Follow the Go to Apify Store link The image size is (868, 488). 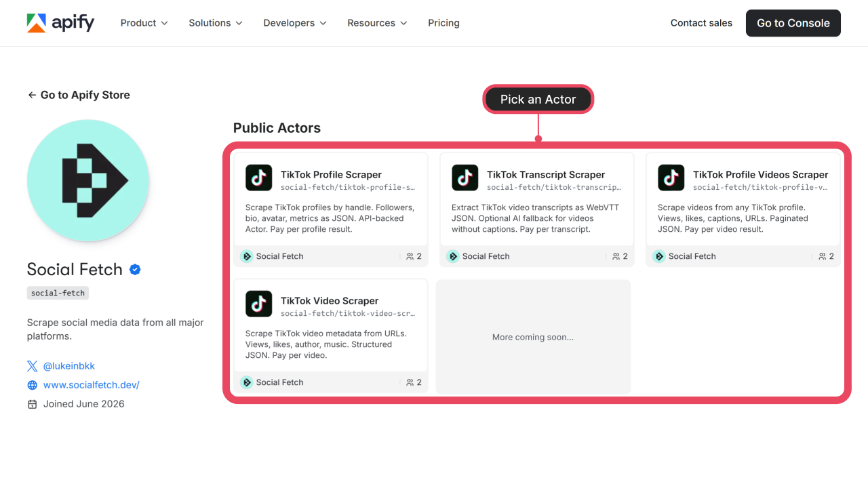(79, 95)
